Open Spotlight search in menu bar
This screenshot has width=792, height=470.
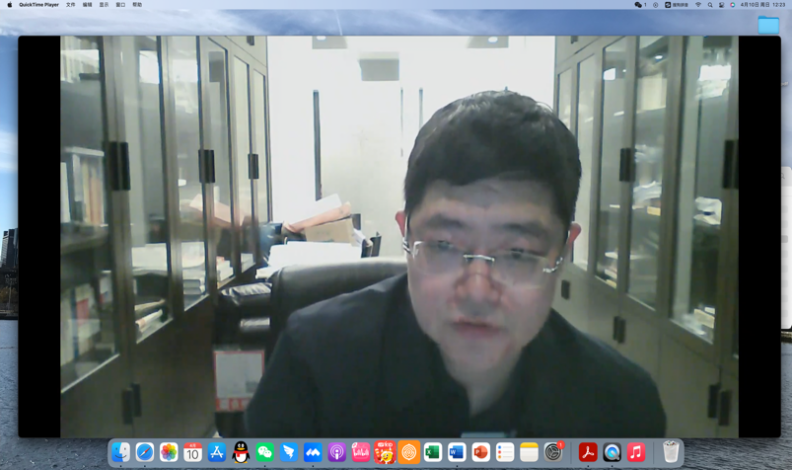[711, 5]
